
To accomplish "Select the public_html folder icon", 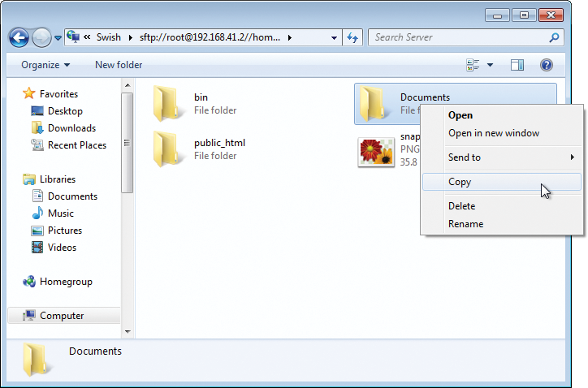I will pyautogui.click(x=166, y=149).
